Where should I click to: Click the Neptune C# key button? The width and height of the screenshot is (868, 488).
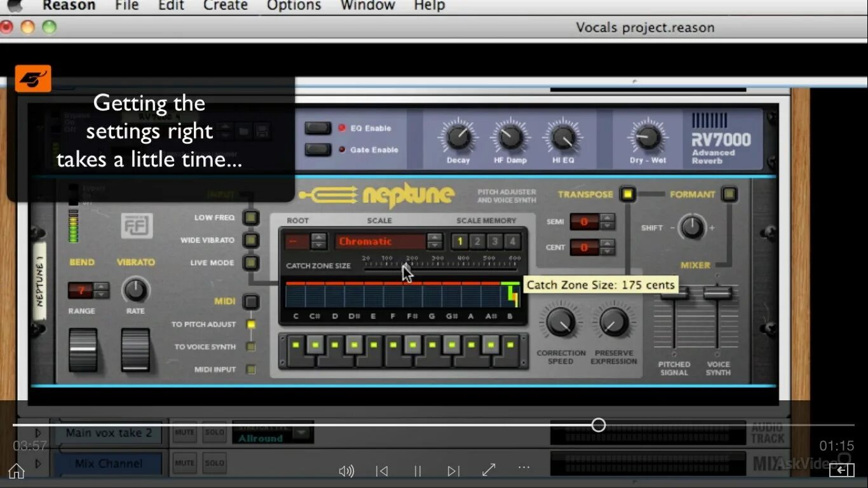[315, 346]
